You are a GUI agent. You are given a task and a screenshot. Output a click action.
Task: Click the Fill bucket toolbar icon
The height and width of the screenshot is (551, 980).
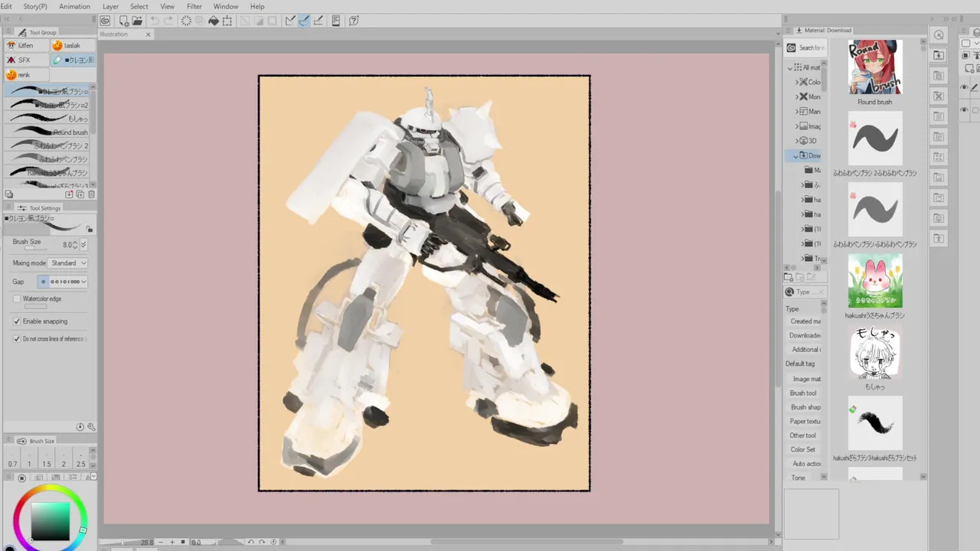pyautogui.click(x=214, y=21)
